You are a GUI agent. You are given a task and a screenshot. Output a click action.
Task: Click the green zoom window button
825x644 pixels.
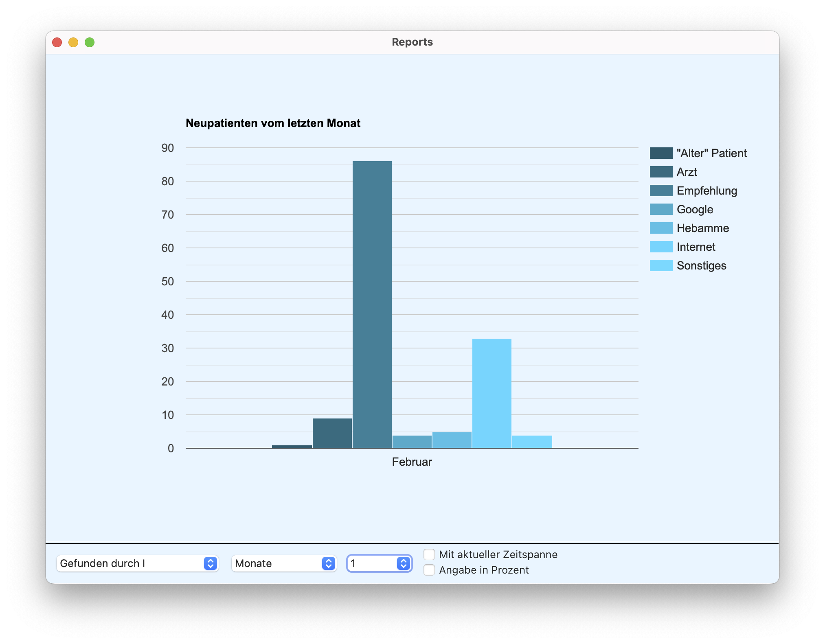pos(90,42)
